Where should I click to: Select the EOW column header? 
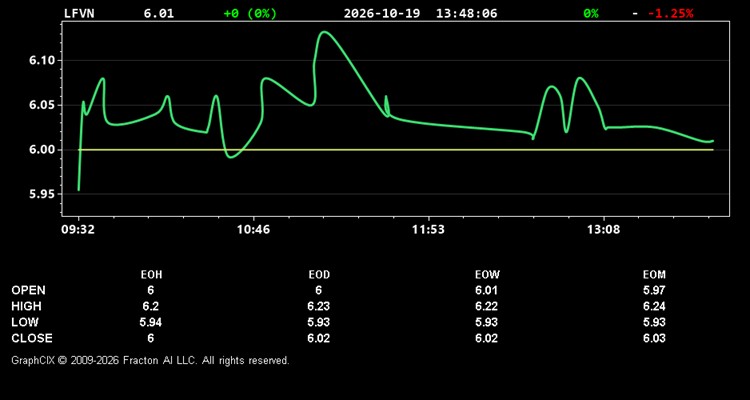487,275
